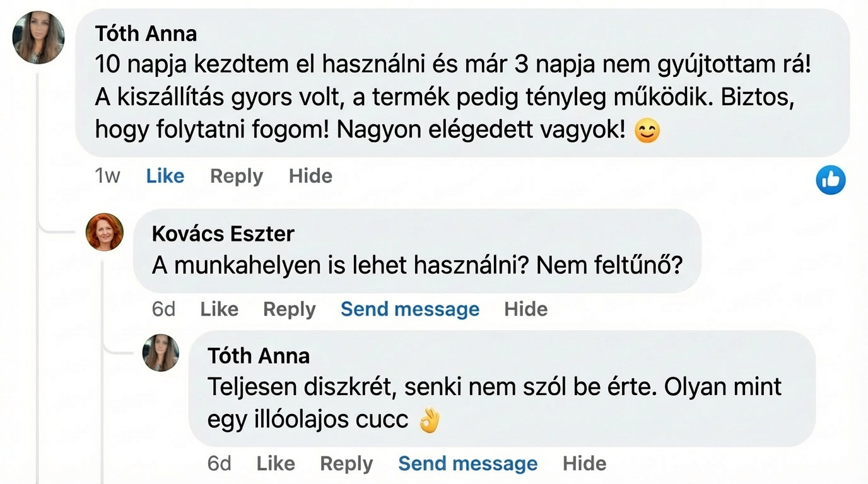Image resolution: width=868 pixels, height=484 pixels.
Task: Click the 1w timestamp on top comment
Action: tap(107, 176)
